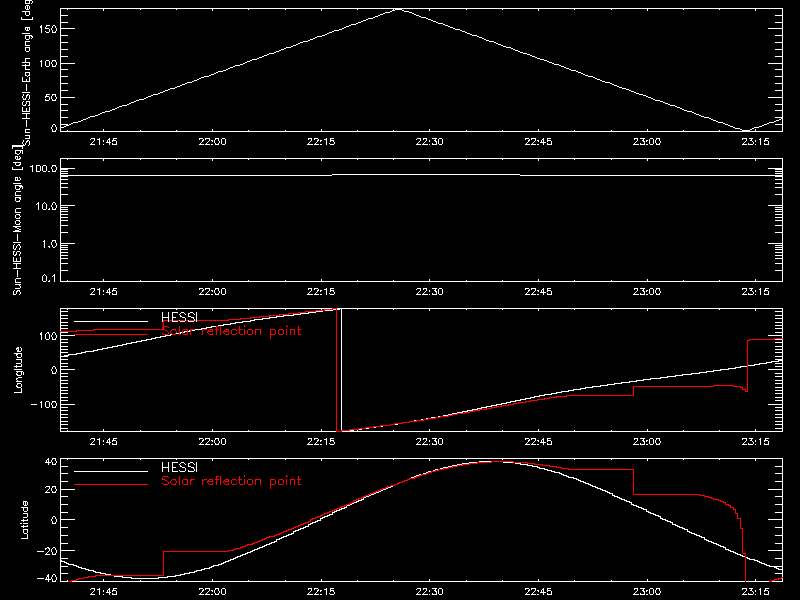The height and width of the screenshot is (600, 800).
Task: Click the HESSI legend label in Longitude plot
Action: [179, 317]
